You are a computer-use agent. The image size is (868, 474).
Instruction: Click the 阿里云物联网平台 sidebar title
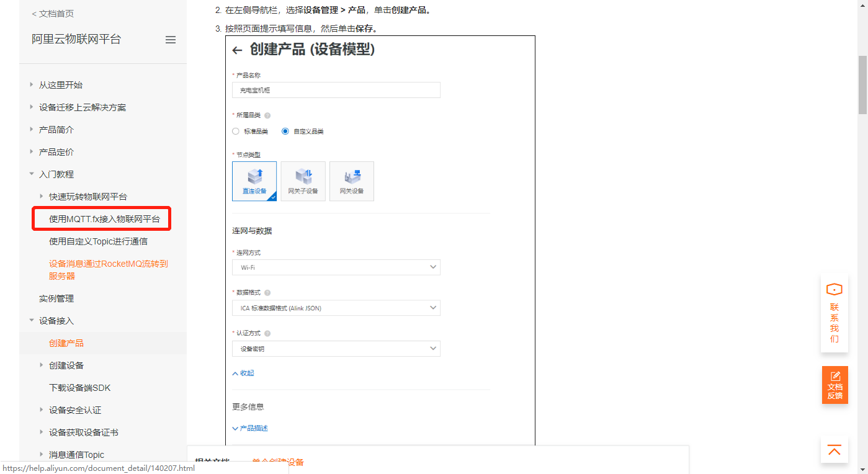tap(76, 39)
